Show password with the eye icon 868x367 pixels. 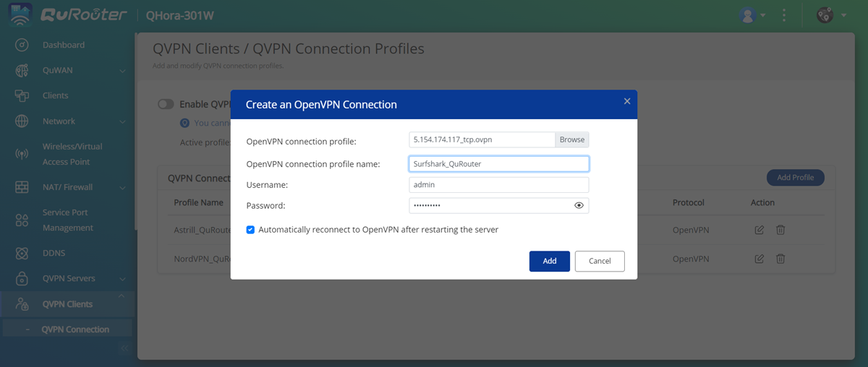coord(579,206)
